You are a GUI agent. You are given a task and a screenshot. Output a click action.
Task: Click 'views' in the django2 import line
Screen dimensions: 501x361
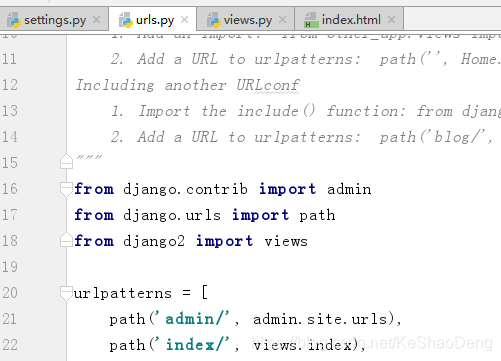(286, 241)
